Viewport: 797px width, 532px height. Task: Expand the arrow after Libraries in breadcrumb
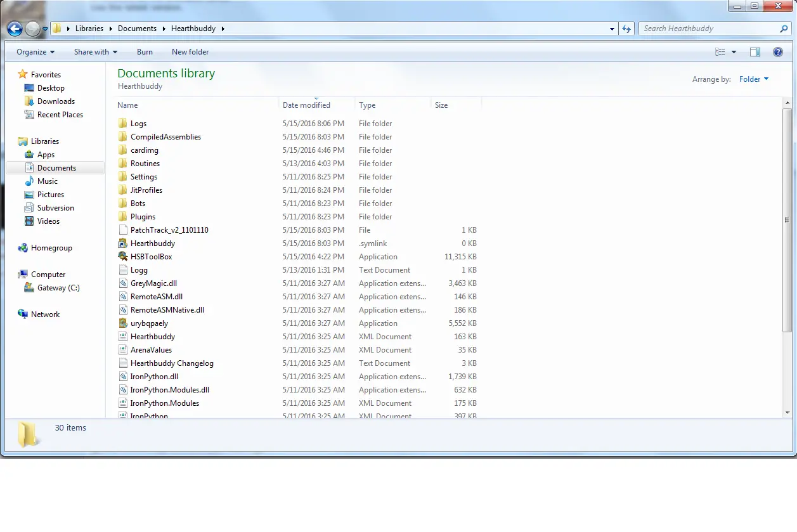point(111,29)
